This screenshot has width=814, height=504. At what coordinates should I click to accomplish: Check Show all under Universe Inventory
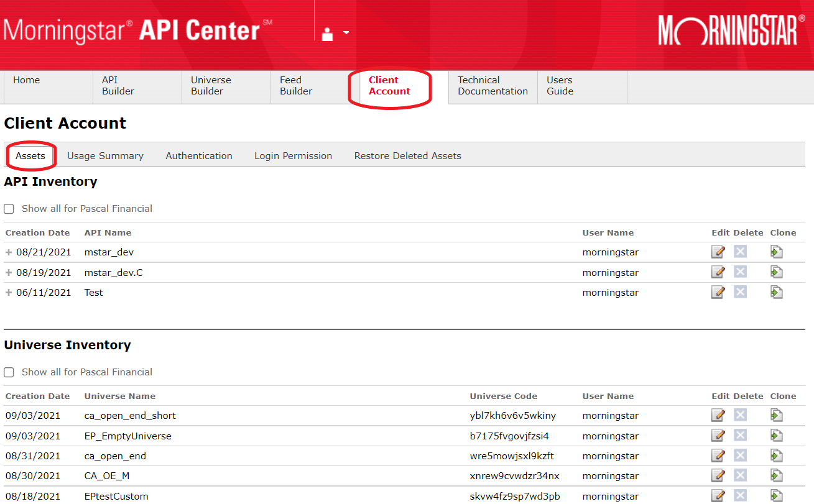pos(9,372)
